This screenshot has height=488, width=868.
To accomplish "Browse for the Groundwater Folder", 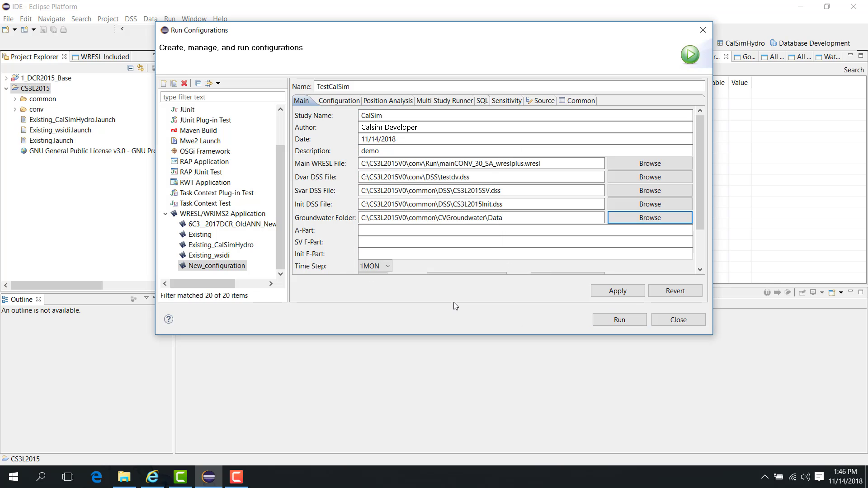I will [x=650, y=217].
